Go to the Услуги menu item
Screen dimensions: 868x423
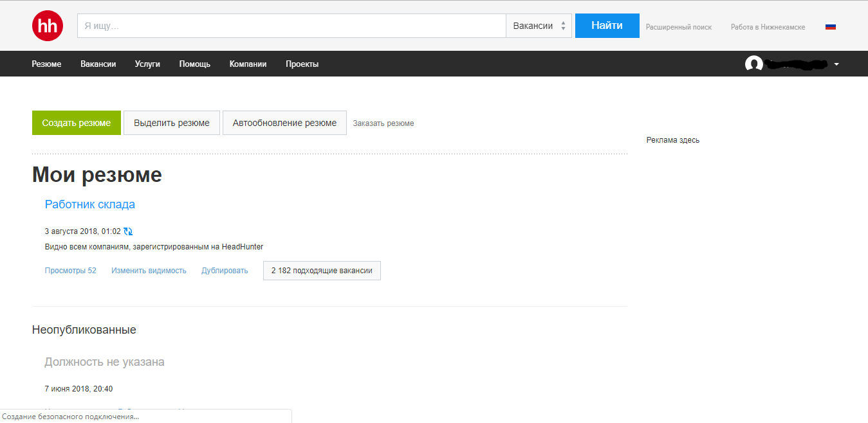[x=147, y=64]
